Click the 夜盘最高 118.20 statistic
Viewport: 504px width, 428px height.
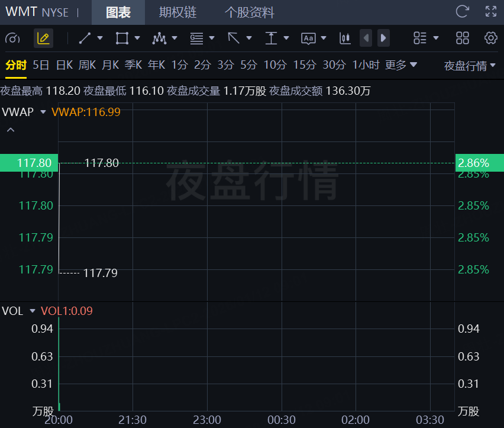pyautogui.click(x=40, y=91)
